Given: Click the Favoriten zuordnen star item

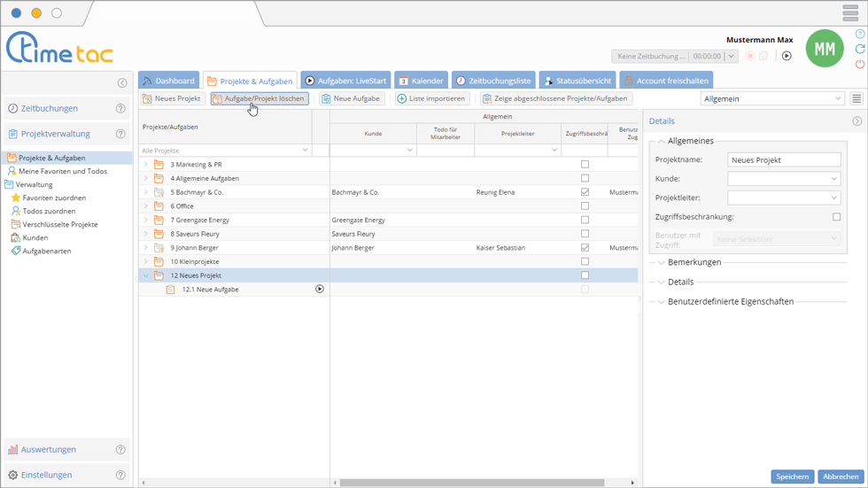Looking at the screenshot, I should [x=54, y=198].
